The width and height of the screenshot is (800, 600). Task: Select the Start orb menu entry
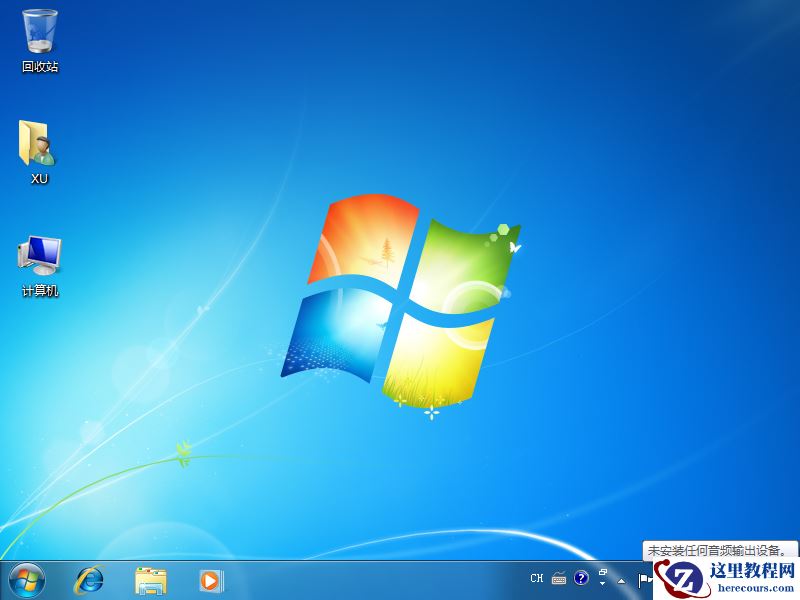25,580
